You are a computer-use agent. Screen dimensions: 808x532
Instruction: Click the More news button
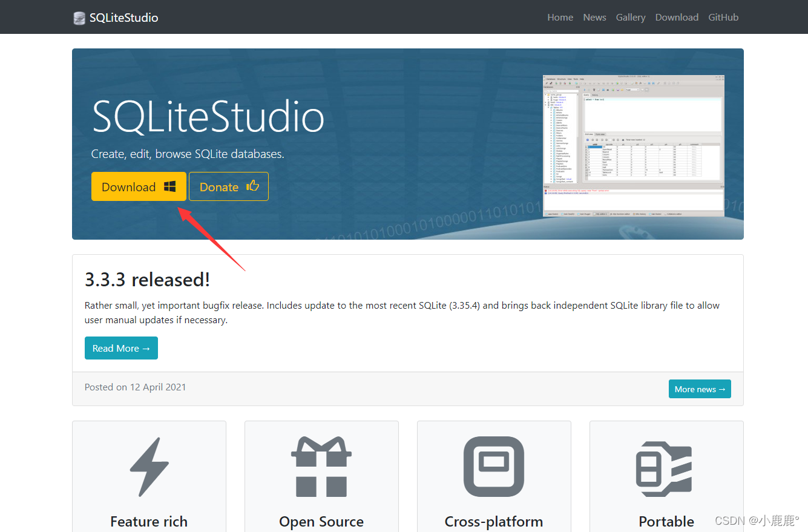point(700,389)
